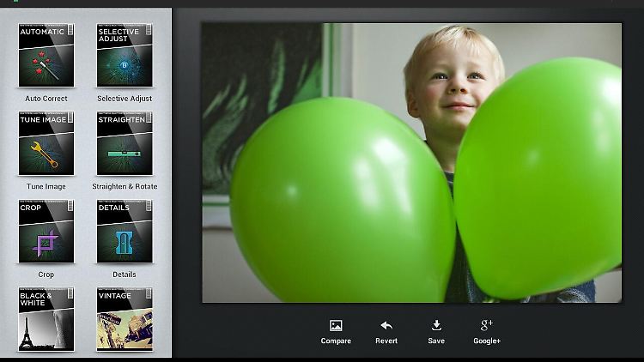Select the Selective Adjust tool tile

click(125, 56)
